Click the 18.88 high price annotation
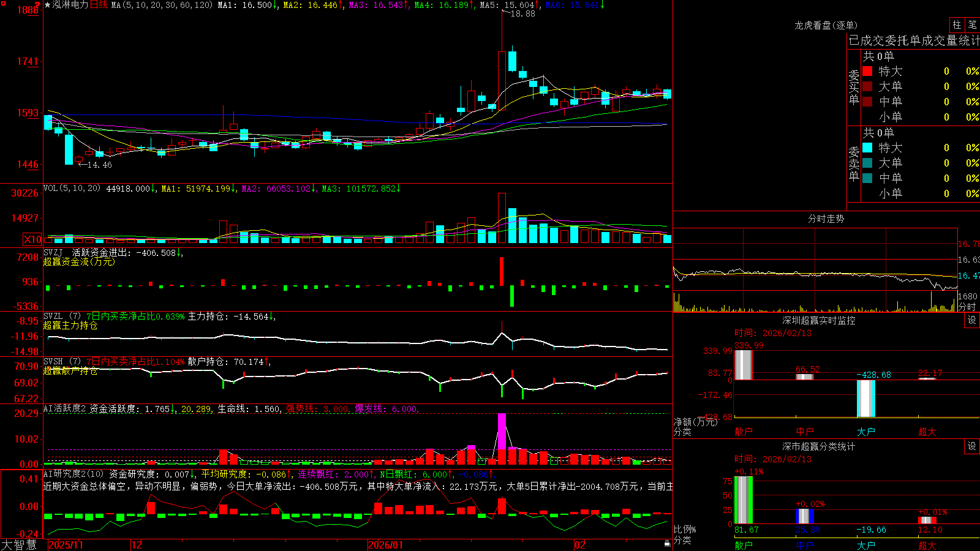 point(522,13)
